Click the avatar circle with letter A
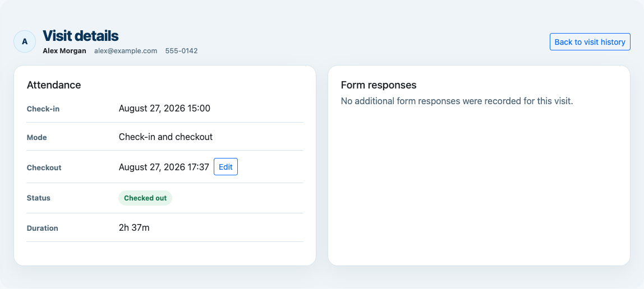 [25, 41]
